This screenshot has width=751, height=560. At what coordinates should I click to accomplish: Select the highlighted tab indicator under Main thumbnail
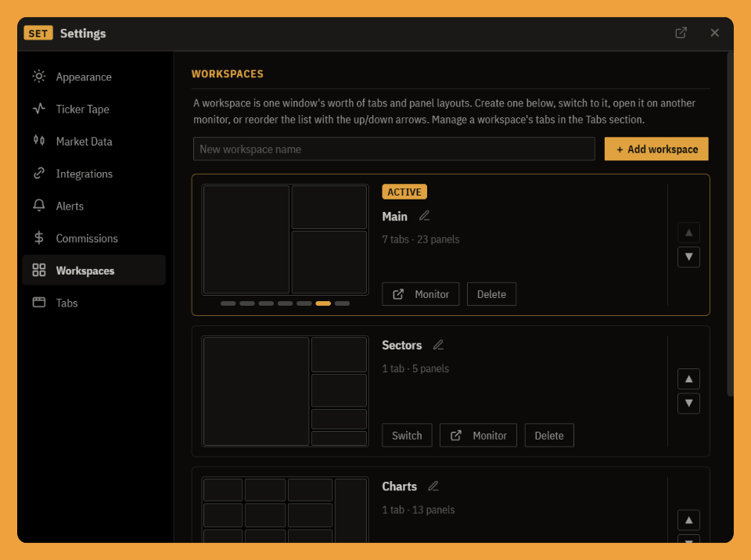323,303
